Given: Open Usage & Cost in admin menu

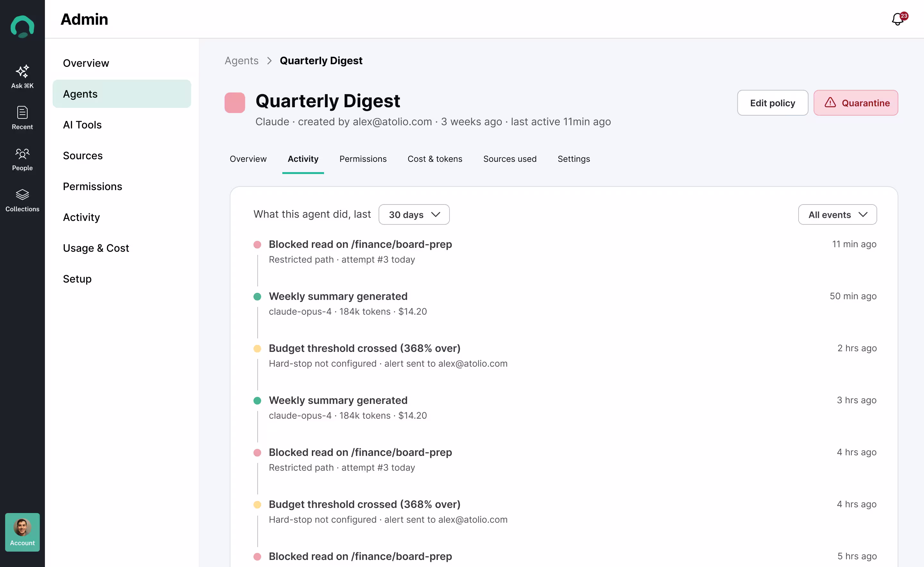Looking at the screenshot, I should 122,248.
